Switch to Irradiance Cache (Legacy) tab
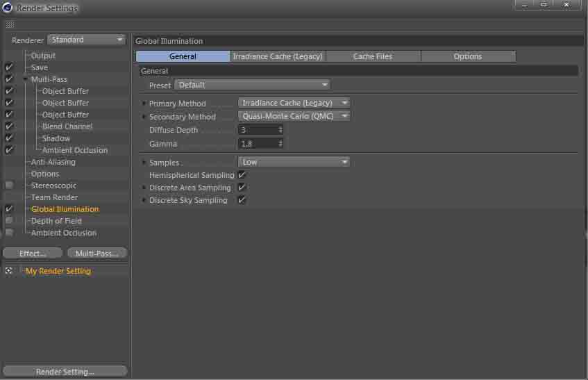 coord(278,56)
